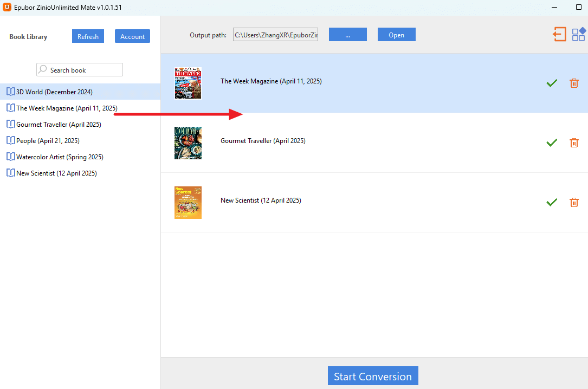Viewport: 588px width, 389px height.
Task: Browse output path with the ... button
Action: 347,35
